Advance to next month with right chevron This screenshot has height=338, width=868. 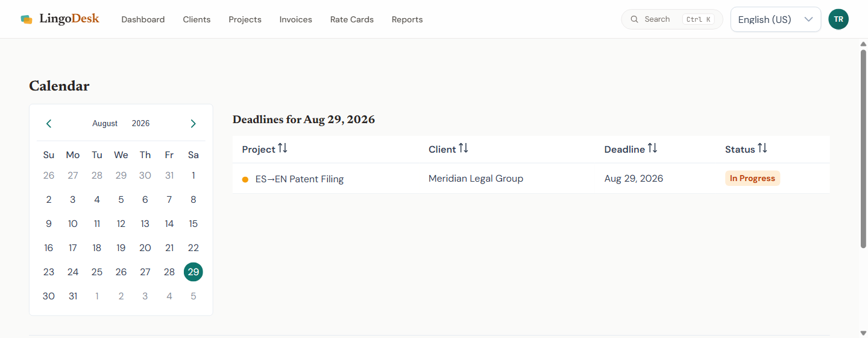[x=193, y=124]
